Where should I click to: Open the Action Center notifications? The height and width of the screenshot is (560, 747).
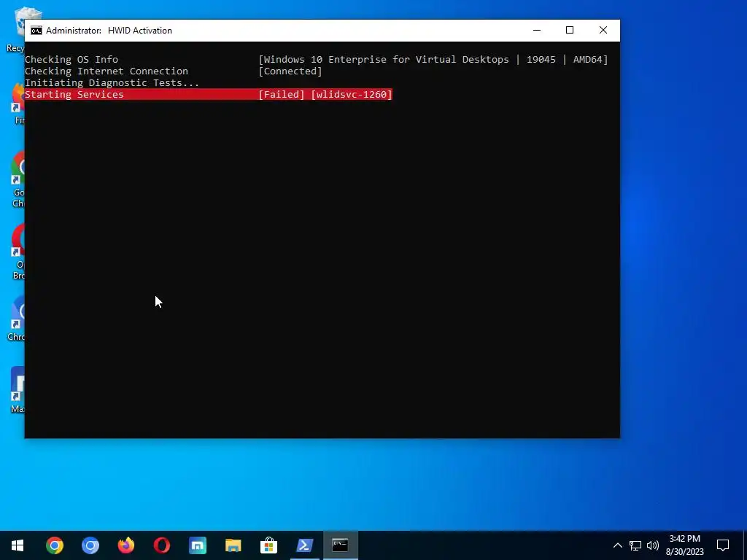click(723, 545)
